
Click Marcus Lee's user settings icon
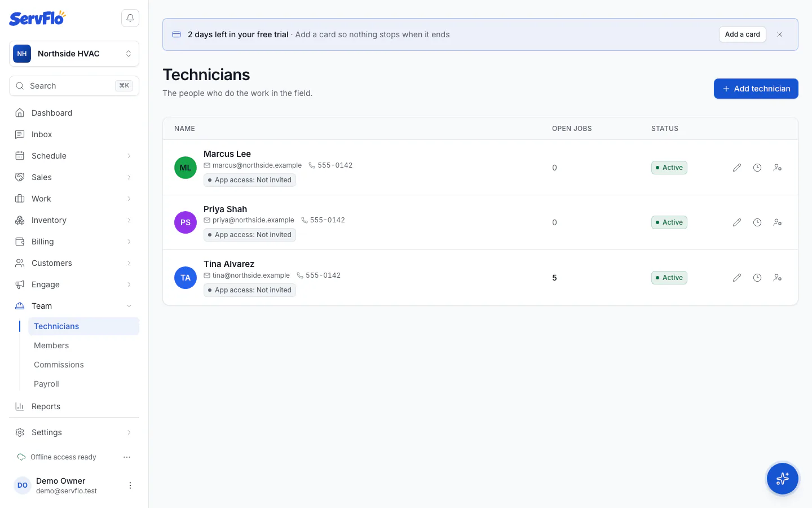pos(778,168)
